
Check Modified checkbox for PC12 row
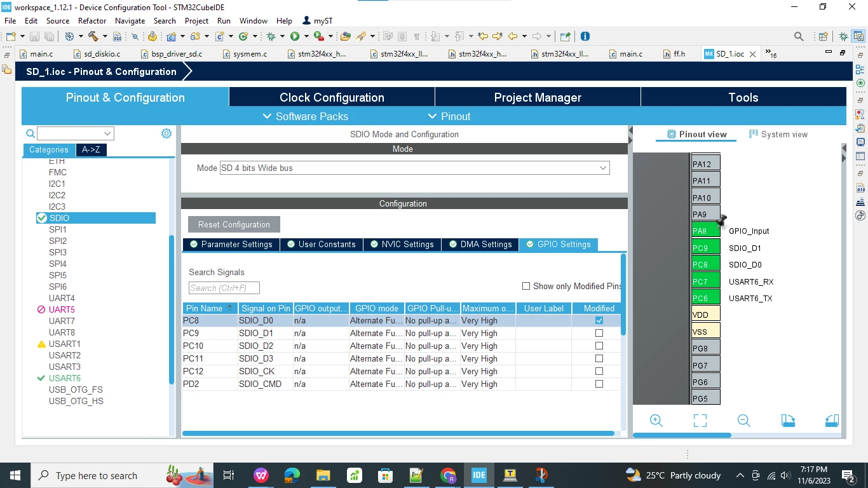click(x=599, y=371)
